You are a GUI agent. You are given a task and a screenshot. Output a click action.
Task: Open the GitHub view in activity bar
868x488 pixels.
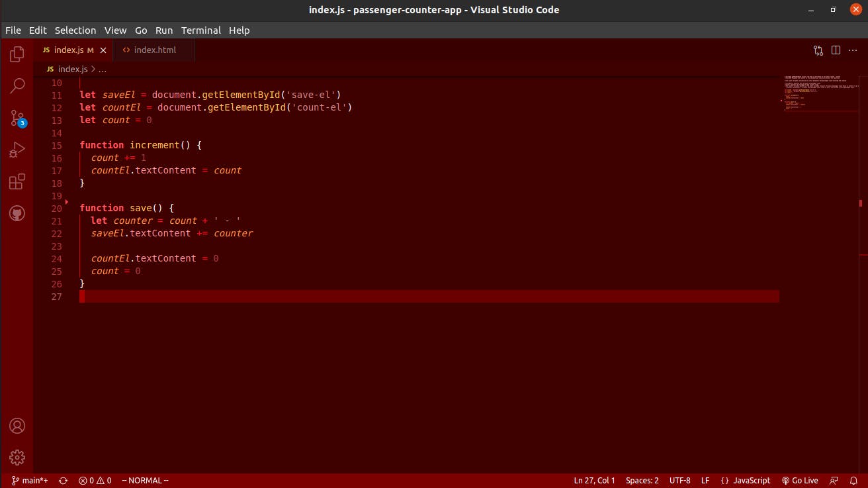pyautogui.click(x=17, y=214)
